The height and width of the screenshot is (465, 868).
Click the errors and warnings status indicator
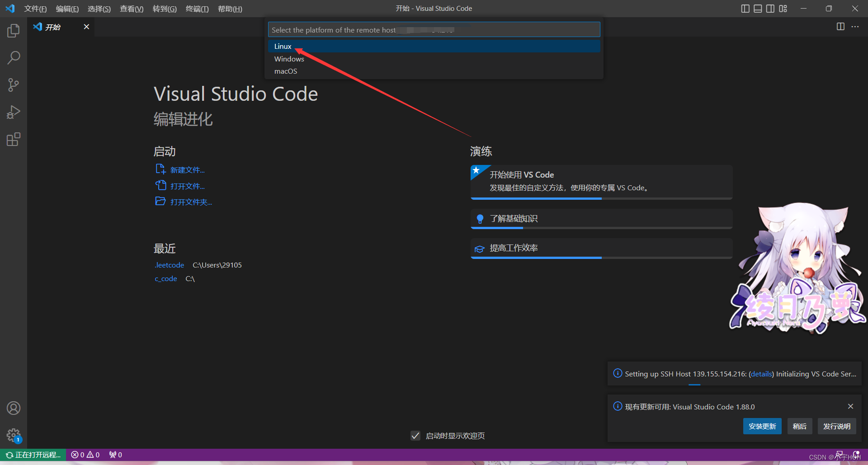coord(85,455)
